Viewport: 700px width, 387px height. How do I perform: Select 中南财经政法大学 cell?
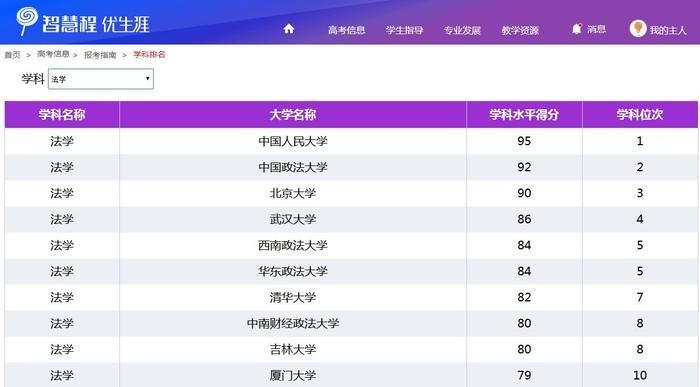[293, 323]
